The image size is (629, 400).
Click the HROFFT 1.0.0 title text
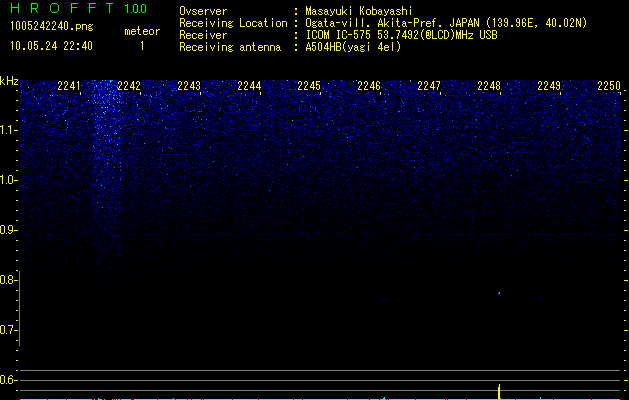(78, 8)
